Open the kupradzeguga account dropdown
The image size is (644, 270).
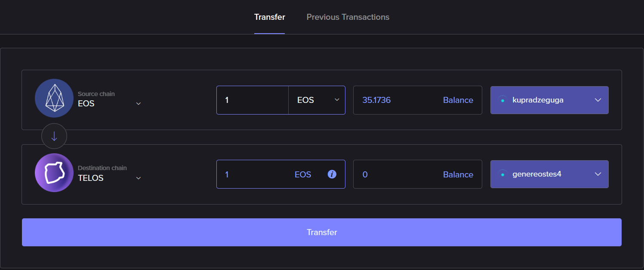598,100
